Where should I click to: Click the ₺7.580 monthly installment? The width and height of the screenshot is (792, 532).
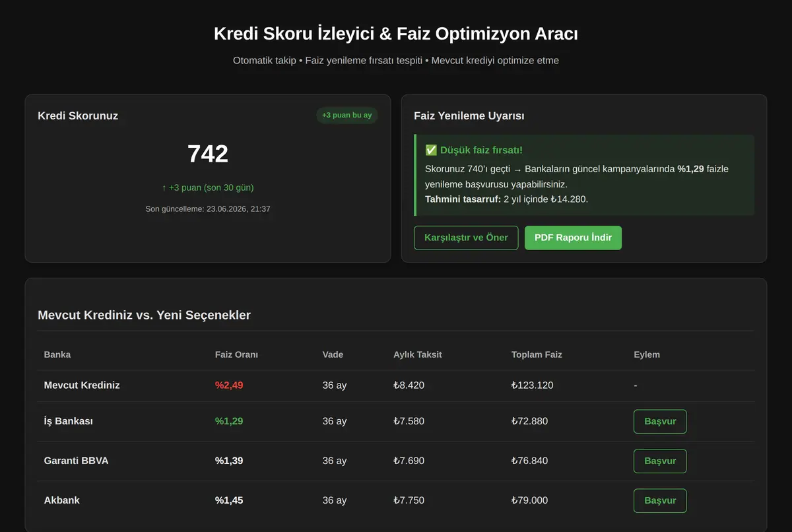click(409, 421)
